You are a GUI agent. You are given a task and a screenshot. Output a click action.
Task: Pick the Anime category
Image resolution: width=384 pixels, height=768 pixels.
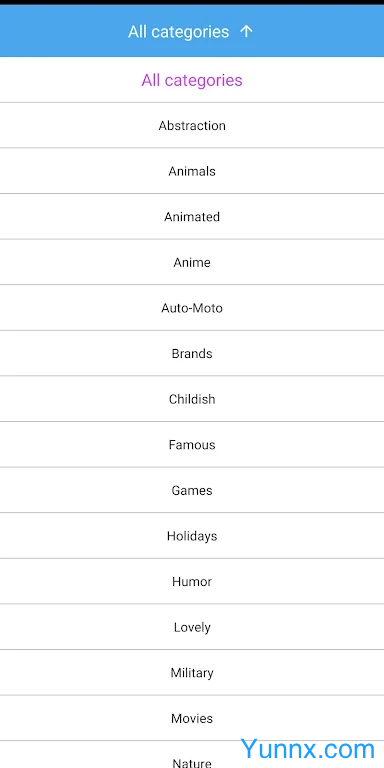pyautogui.click(x=192, y=262)
